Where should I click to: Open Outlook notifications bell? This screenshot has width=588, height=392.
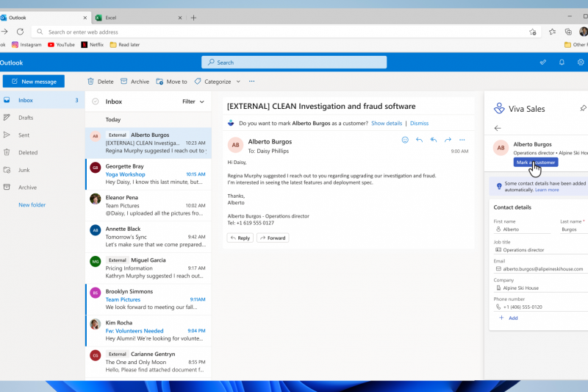[x=562, y=63]
